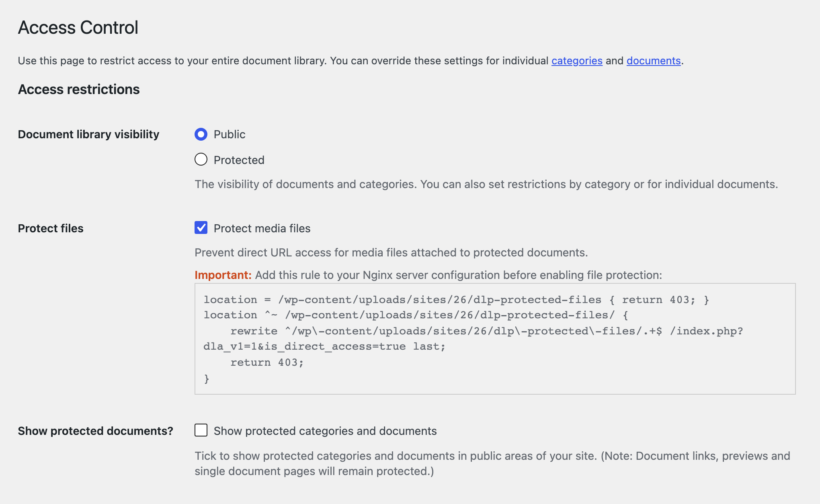Click the 'Show protected categories and documents' label text
Screen dimensions: 820x504
[325, 431]
